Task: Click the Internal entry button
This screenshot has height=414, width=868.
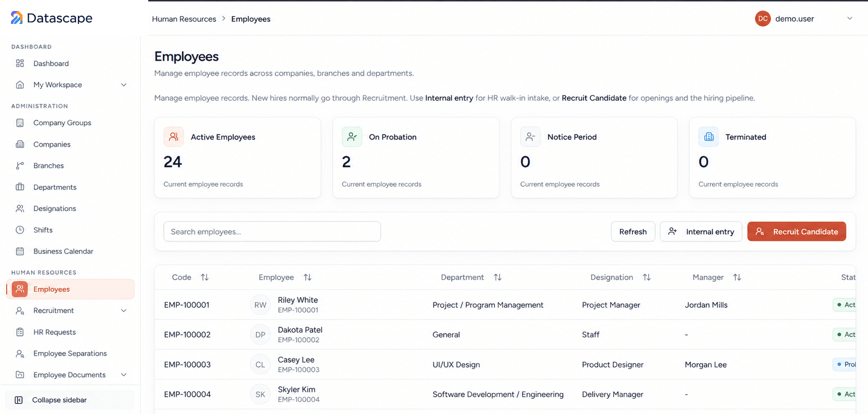Action: [x=701, y=232]
